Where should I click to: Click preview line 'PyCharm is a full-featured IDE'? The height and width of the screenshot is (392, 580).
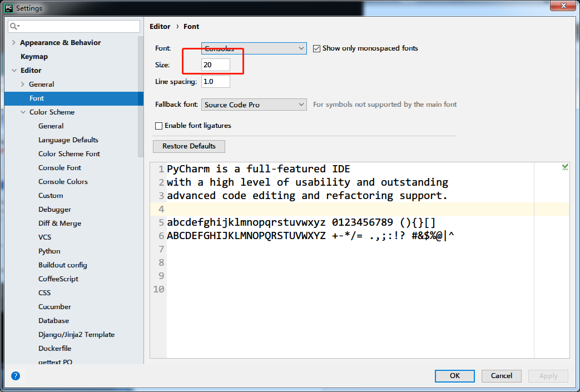coord(258,169)
